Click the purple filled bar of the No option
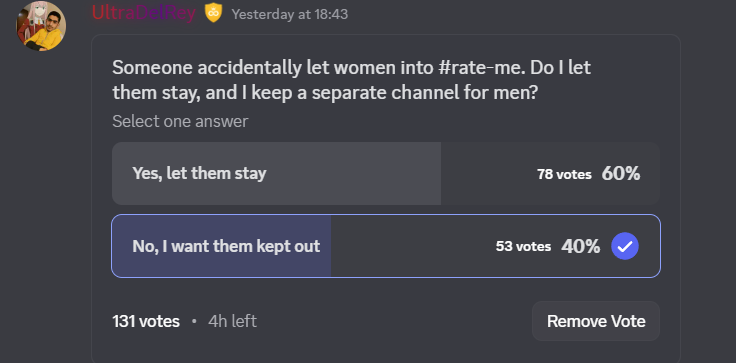The width and height of the screenshot is (736, 363). [221, 246]
